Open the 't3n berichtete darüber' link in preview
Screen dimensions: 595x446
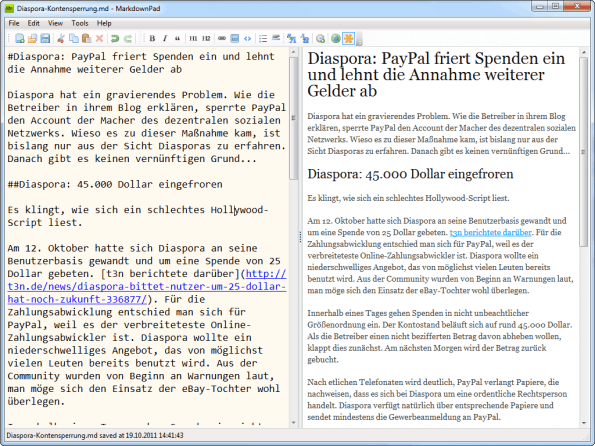coord(490,232)
